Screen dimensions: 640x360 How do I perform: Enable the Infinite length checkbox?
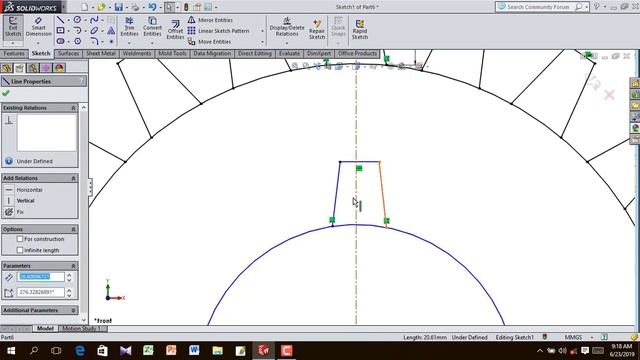click(x=20, y=250)
